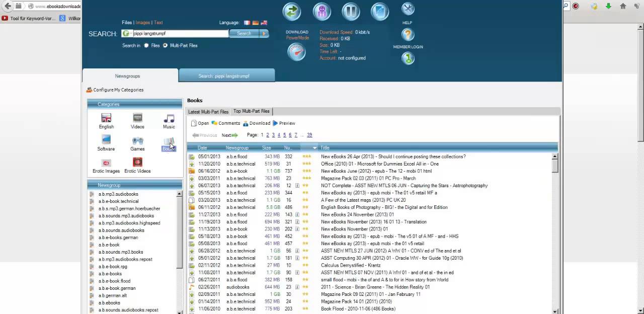
Task: Open the Books category icon
Action: point(169,144)
